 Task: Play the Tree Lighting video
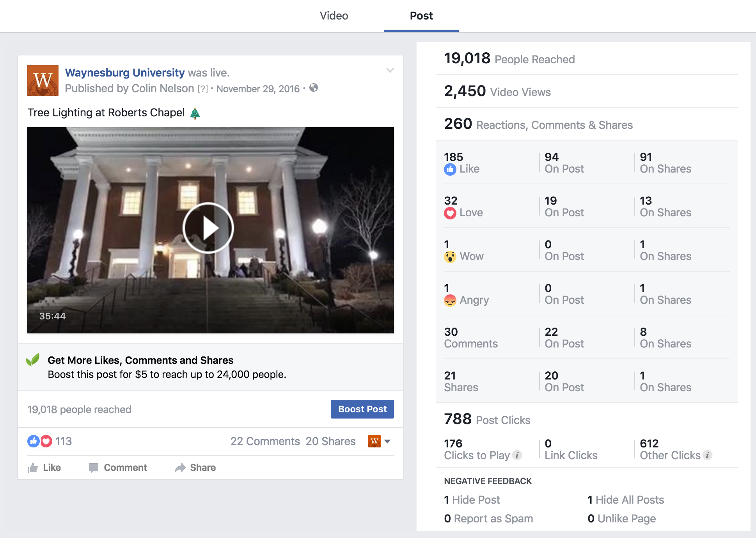point(208,228)
